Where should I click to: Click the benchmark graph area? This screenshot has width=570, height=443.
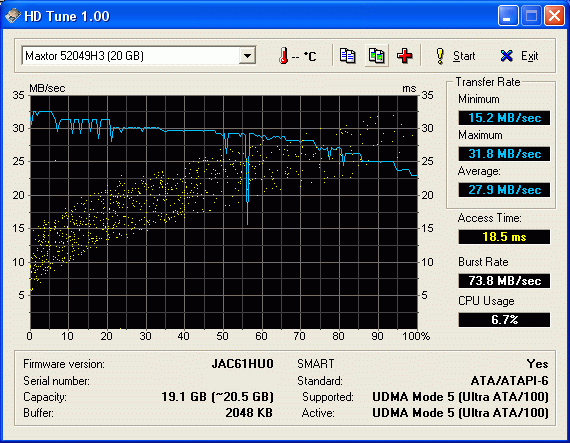click(224, 212)
